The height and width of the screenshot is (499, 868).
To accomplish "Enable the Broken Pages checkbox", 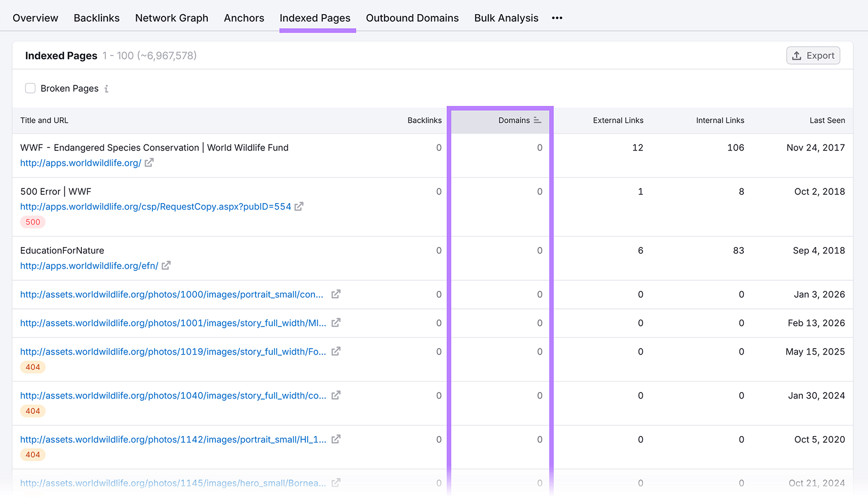I will pos(30,87).
